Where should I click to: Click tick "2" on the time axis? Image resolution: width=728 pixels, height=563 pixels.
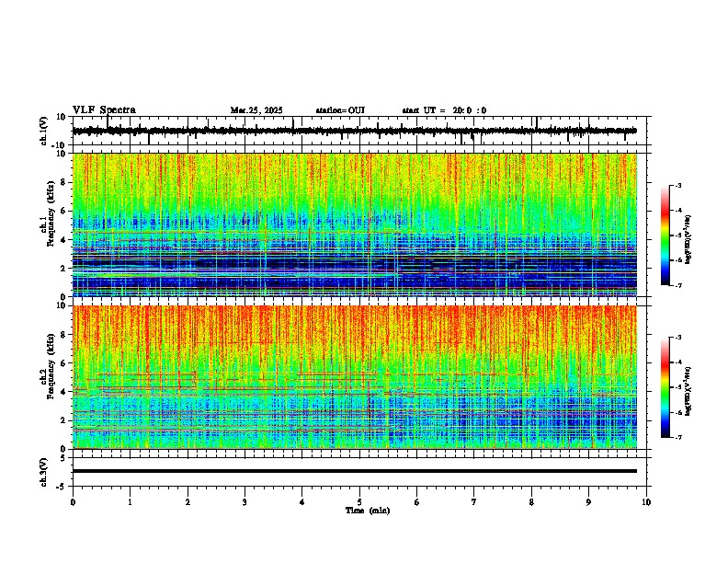point(188,502)
